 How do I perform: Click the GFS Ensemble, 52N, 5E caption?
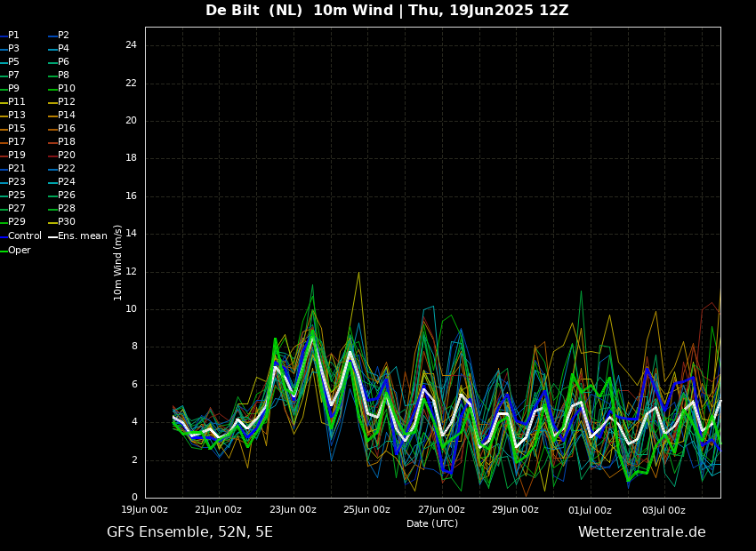(189, 532)
